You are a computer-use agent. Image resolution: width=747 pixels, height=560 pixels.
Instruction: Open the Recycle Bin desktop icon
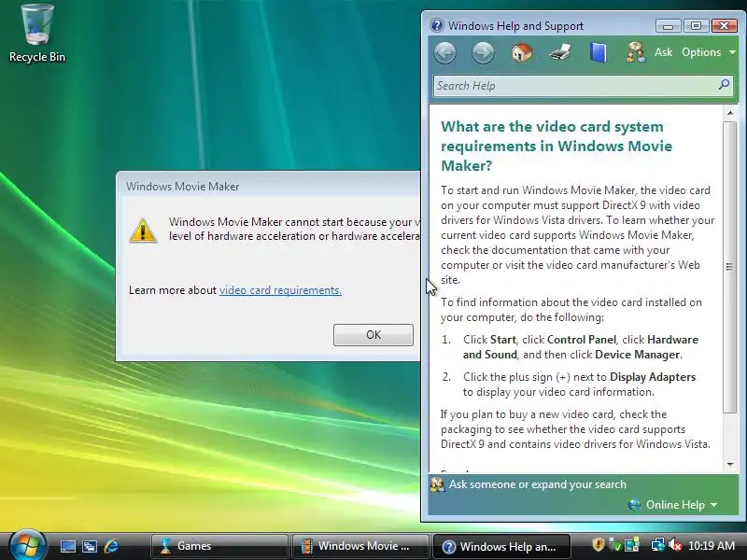37,34
